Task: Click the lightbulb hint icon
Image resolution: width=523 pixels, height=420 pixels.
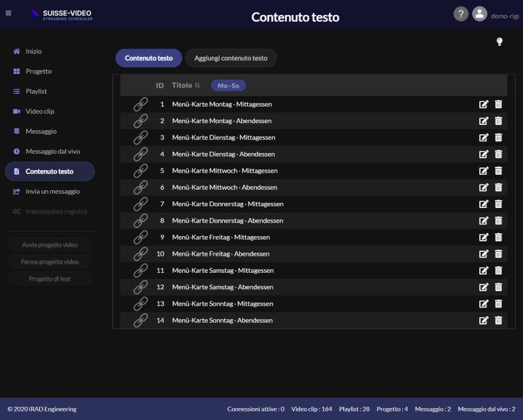Action: click(x=499, y=42)
